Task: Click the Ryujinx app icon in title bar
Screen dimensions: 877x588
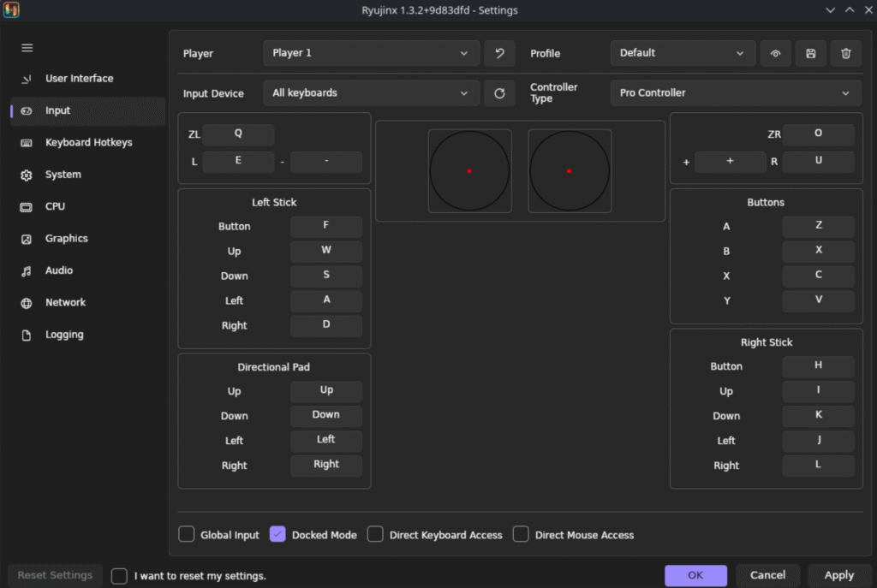Action: click(x=11, y=9)
